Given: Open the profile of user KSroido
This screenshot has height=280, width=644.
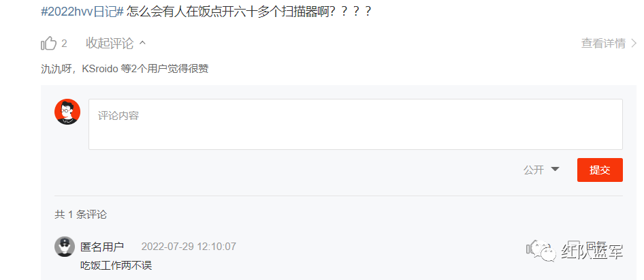Looking at the screenshot, I should click(x=100, y=69).
